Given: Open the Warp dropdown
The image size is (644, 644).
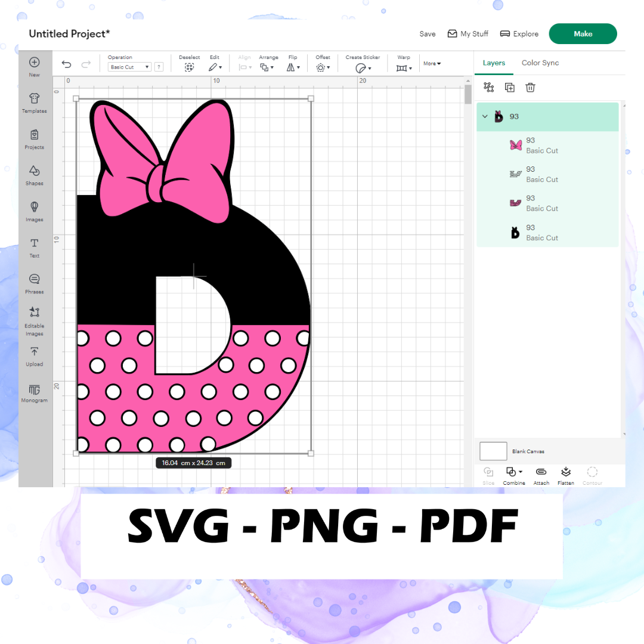Looking at the screenshot, I should pos(404,68).
